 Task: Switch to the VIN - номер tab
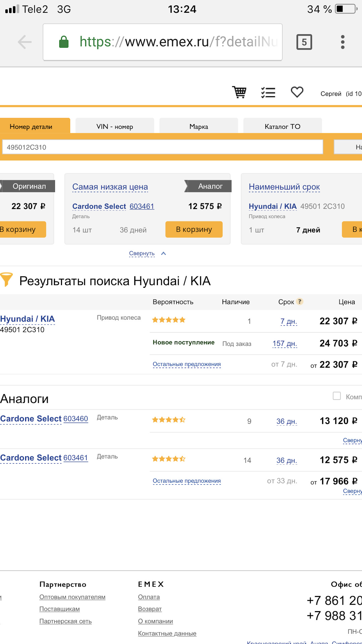pyautogui.click(x=115, y=126)
